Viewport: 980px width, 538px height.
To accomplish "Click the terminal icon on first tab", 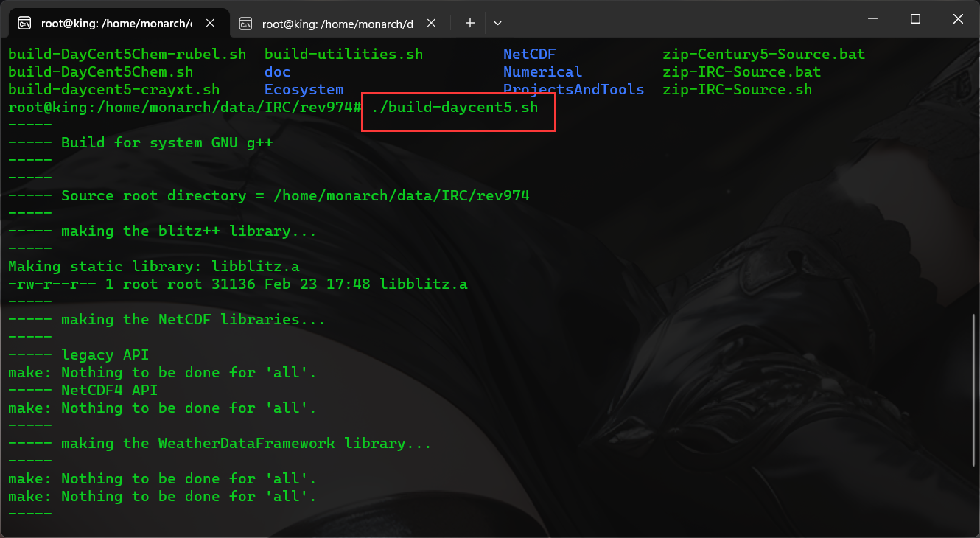I will (24, 24).
